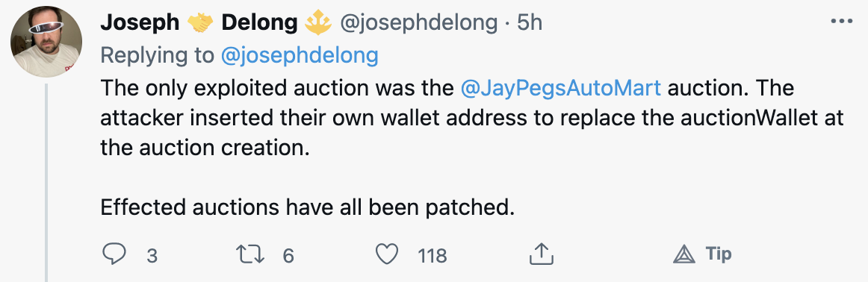Click the Brave Tip triangle icon
The height and width of the screenshot is (282, 868).
pos(683,255)
